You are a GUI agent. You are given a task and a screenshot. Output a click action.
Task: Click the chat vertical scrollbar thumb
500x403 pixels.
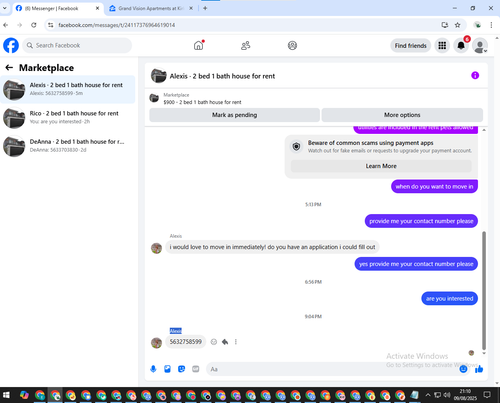pos(484,290)
